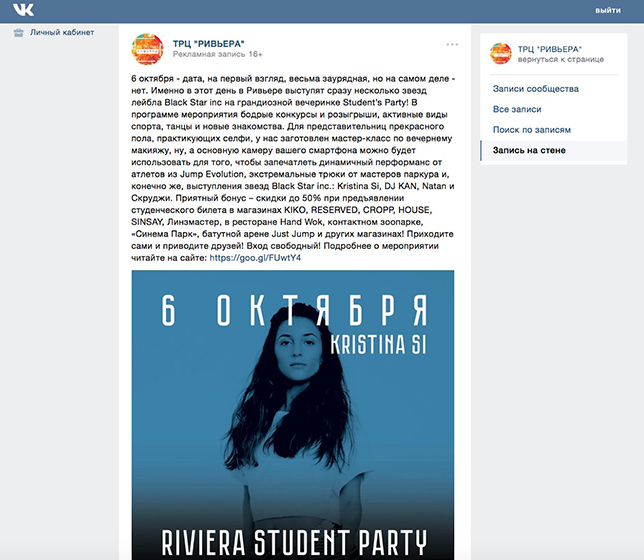Viewport: 644px width, 560px height.
Task: Open the goo.gl/FUwtY4 link
Action: tap(255, 258)
